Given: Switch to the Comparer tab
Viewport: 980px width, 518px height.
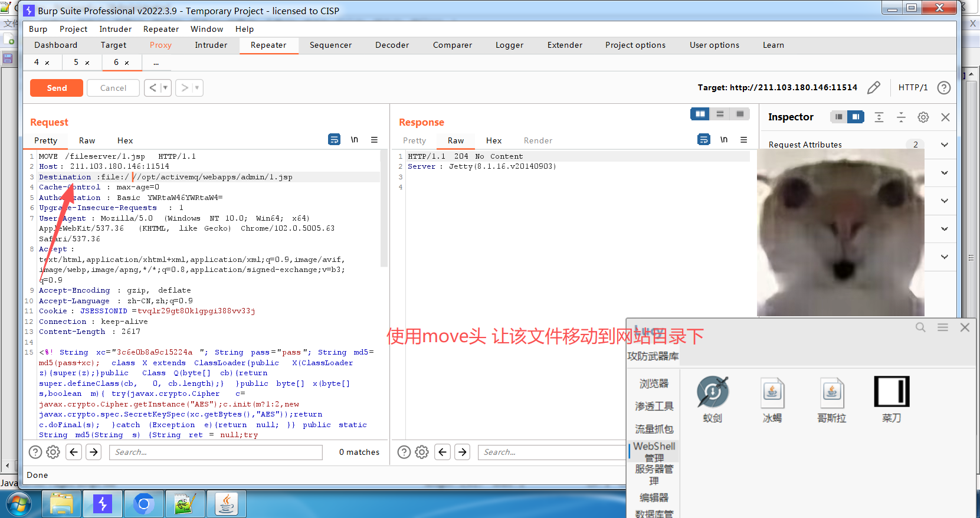Looking at the screenshot, I should tap(452, 45).
